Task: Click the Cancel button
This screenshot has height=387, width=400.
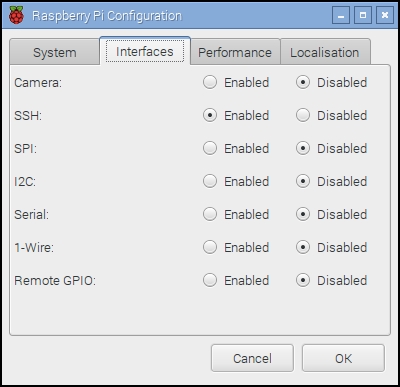Action: pos(252,358)
